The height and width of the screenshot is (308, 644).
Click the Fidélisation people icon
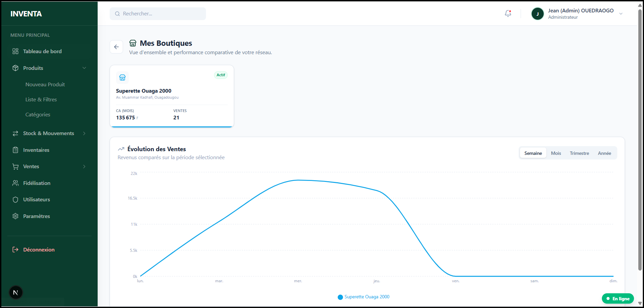click(x=15, y=183)
